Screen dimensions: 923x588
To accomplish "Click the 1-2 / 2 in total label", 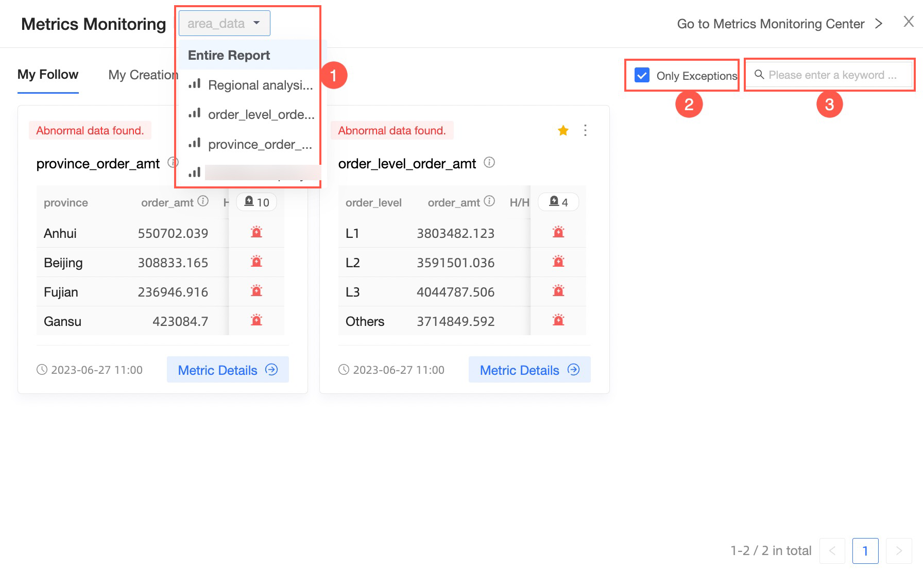I will [771, 551].
